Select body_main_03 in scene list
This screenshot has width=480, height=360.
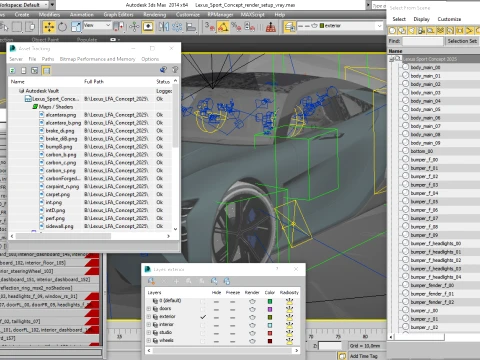[425, 93]
